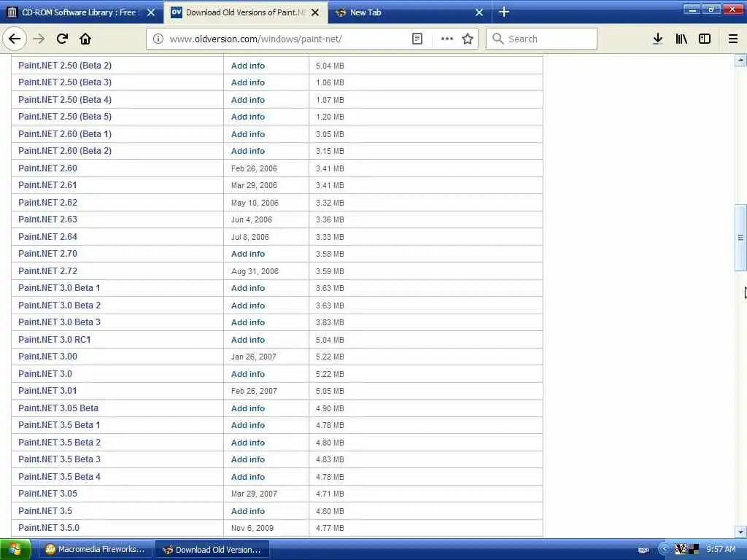
Task: Click Download Old Version taskbar button
Action: pos(212,550)
